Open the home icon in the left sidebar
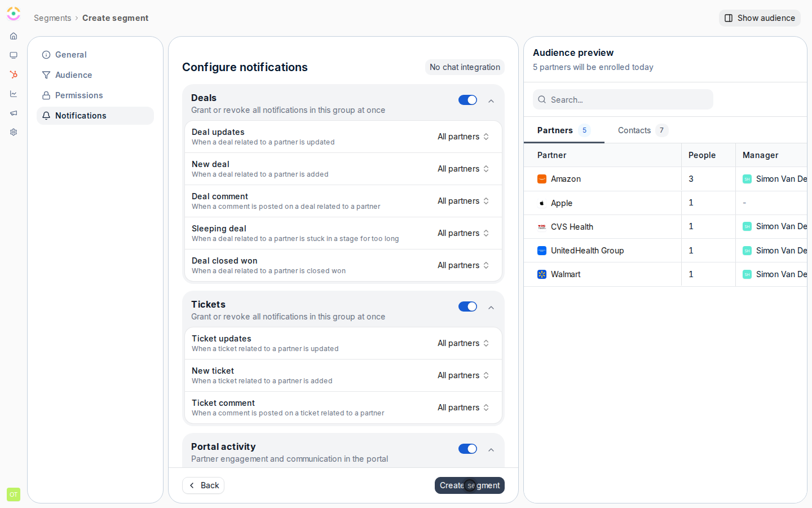This screenshot has width=812, height=508. [14, 36]
